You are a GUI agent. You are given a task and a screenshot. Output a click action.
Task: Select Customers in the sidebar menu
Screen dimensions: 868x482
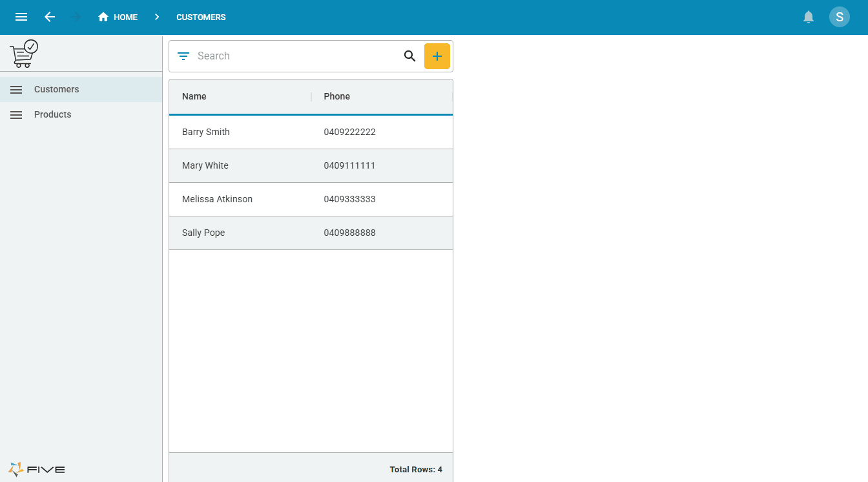57,89
